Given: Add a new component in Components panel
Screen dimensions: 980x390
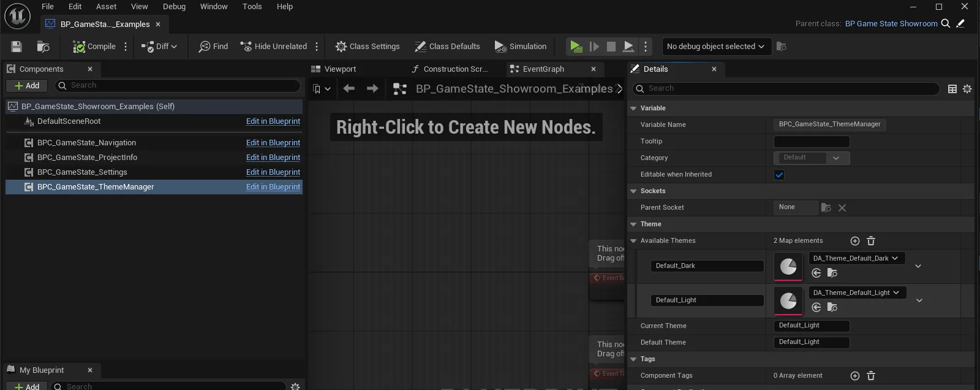Looking at the screenshot, I should (27, 86).
